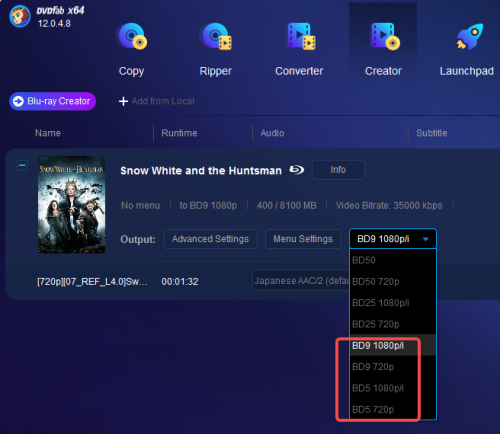Click the plus icon for Add from Local

[x=123, y=101]
